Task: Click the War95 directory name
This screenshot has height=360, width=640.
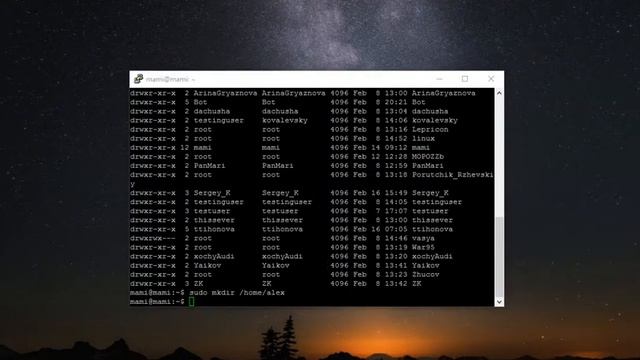Action: coord(423,247)
